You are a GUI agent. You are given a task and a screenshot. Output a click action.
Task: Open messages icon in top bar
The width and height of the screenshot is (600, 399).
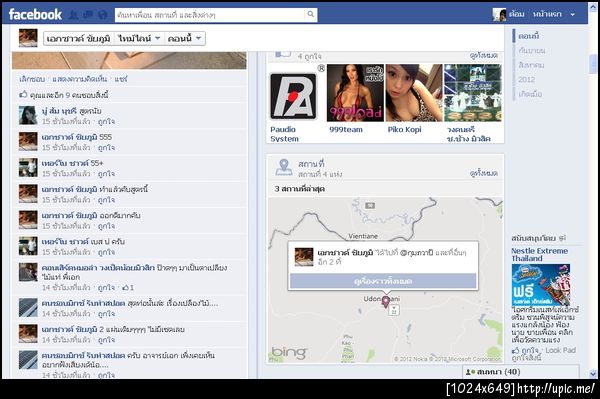pyautogui.click(x=88, y=15)
